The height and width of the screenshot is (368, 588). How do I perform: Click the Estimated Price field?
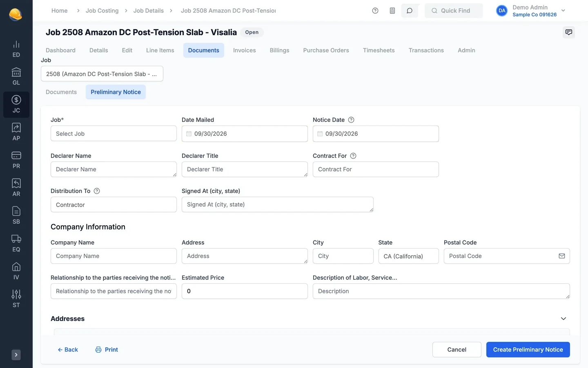click(245, 291)
